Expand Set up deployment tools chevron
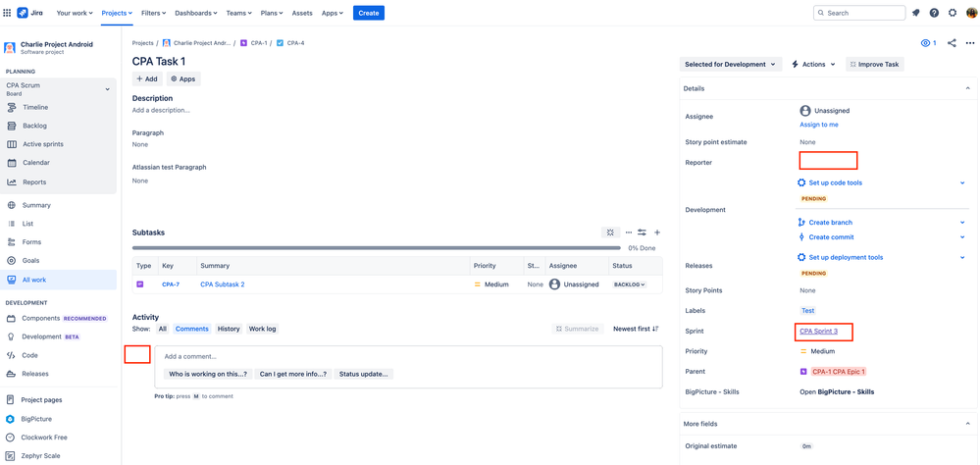 pos(962,257)
